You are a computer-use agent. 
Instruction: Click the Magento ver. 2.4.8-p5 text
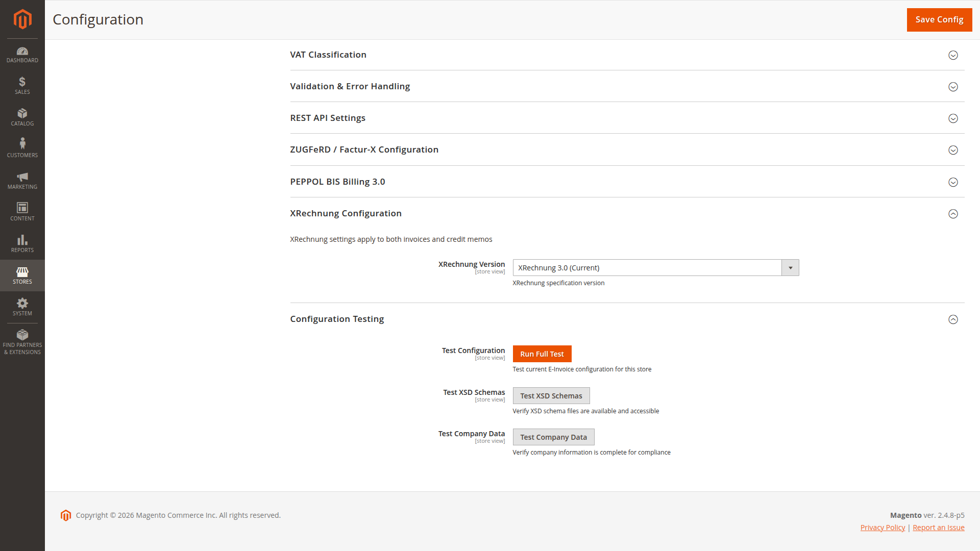click(927, 515)
